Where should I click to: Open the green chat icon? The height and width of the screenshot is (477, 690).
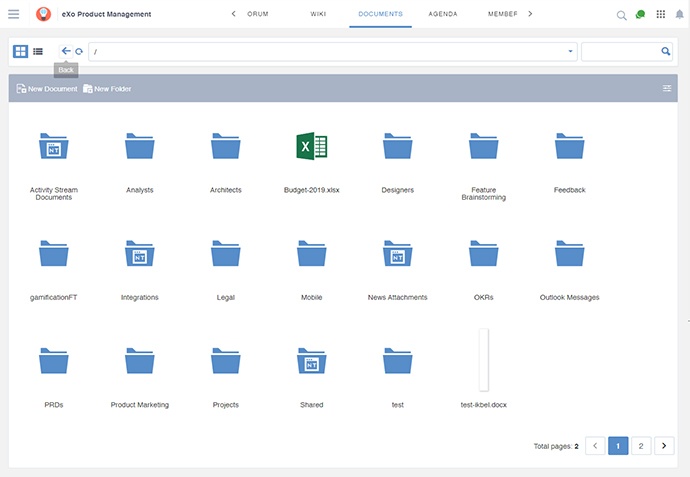pyautogui.click(x=640, y=15)
